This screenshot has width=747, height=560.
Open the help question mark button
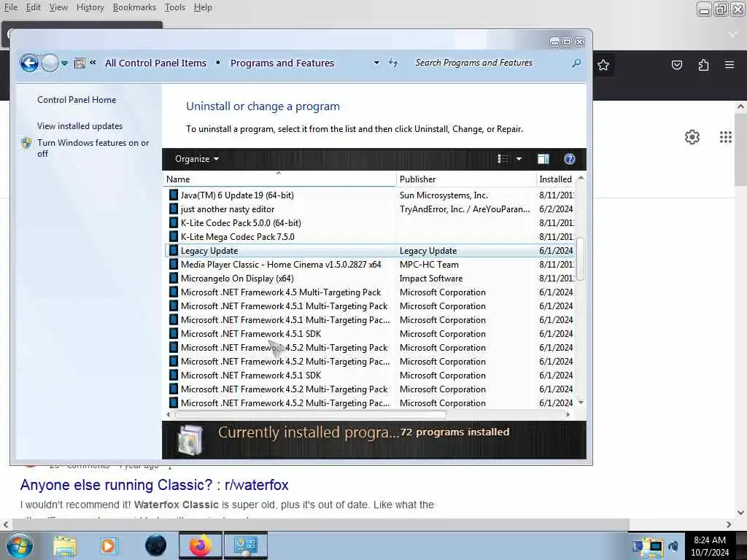click(x=569, y=159)
